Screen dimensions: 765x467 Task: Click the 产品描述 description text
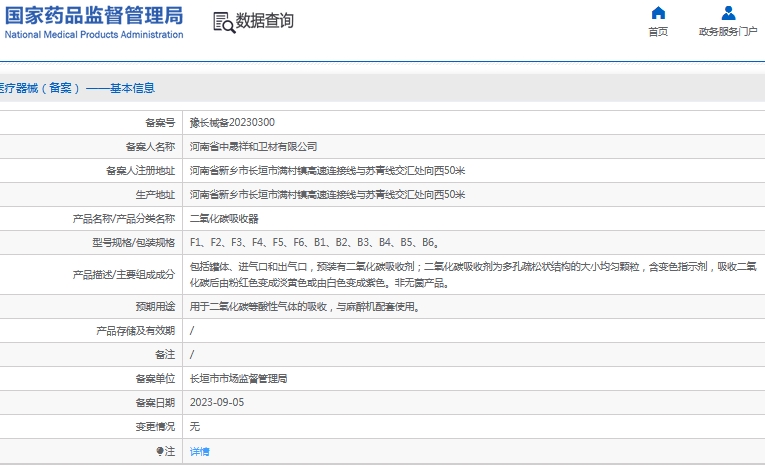pyautogui.click(x=473, y=274)
